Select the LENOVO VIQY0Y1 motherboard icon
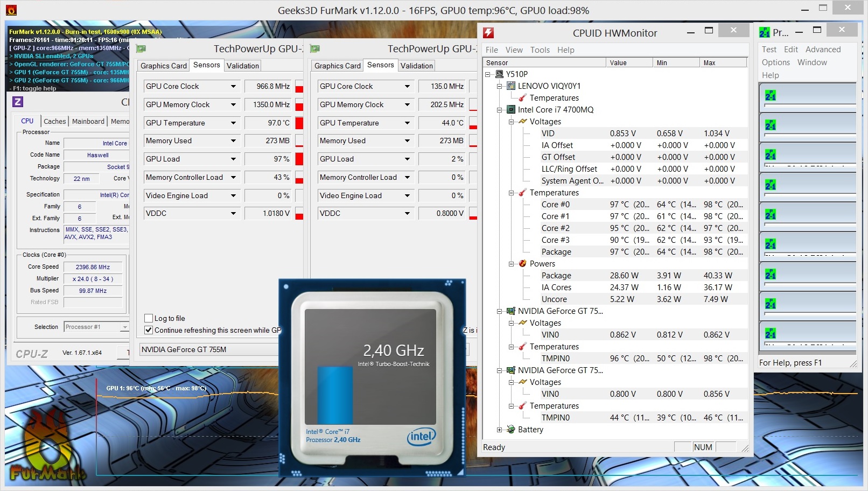 (x=511, y=86)
